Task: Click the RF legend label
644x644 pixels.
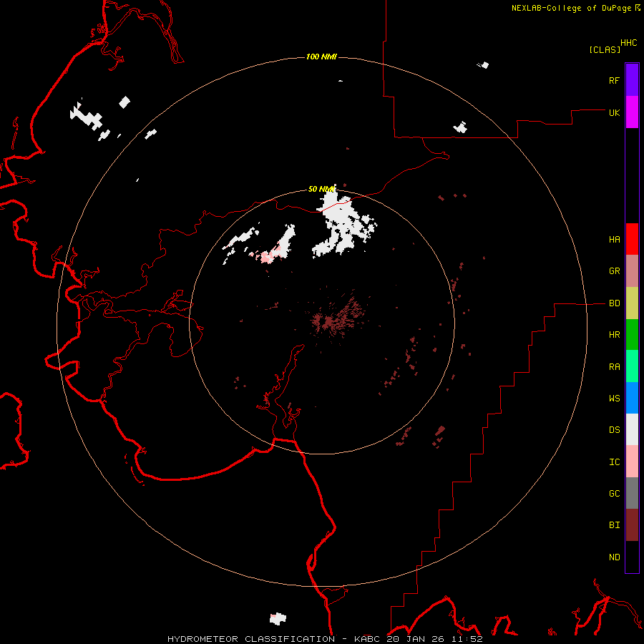Action: coord(614,81)
